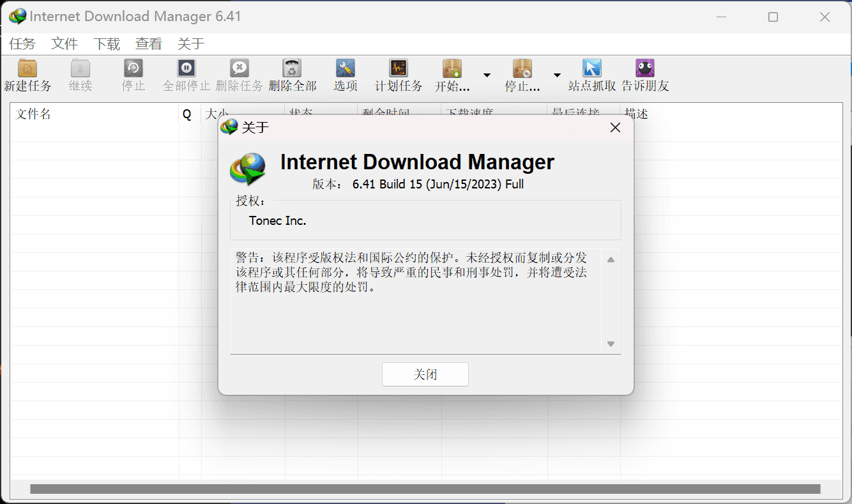Expand the dropdown arrow beside 停止...
The image size is (852, 504).
pyautogui.click(x=557, y=75)
